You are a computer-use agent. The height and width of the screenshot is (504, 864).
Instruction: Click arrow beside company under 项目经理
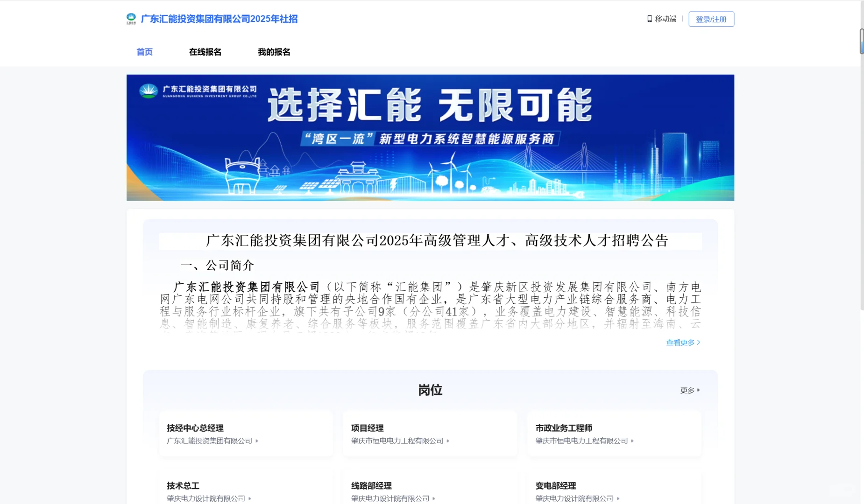pos(448,441)
